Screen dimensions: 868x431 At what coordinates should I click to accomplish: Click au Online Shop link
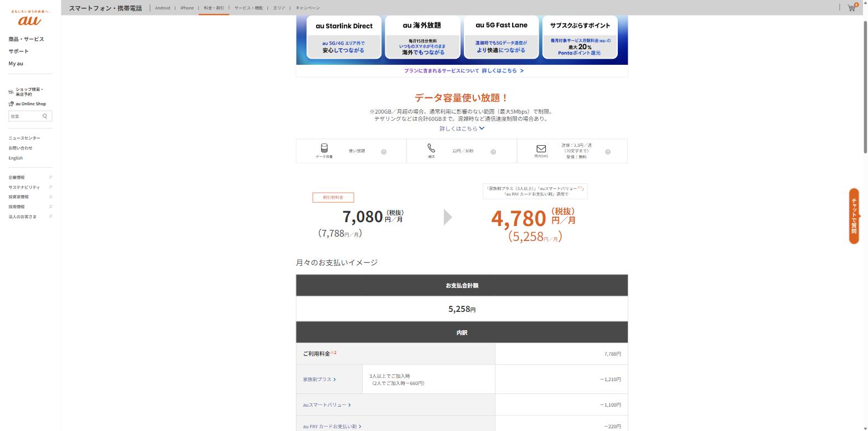point(31,104)
